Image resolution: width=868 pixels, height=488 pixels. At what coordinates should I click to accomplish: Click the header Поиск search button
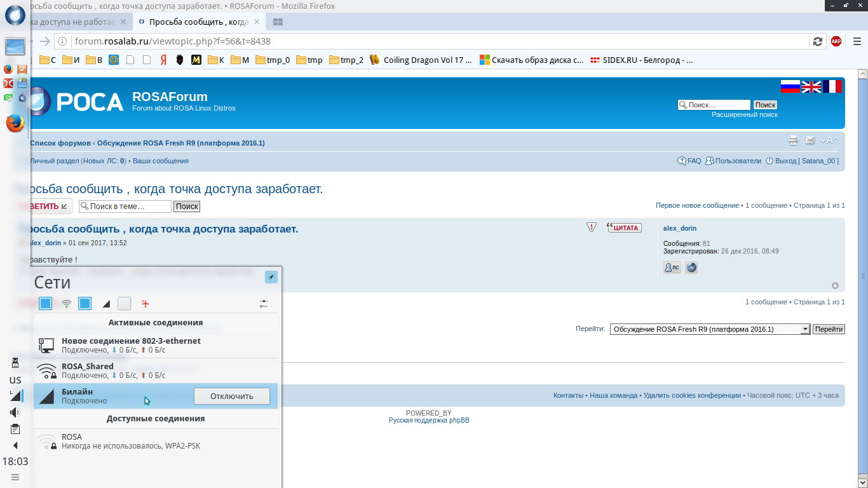click(766, 105)
